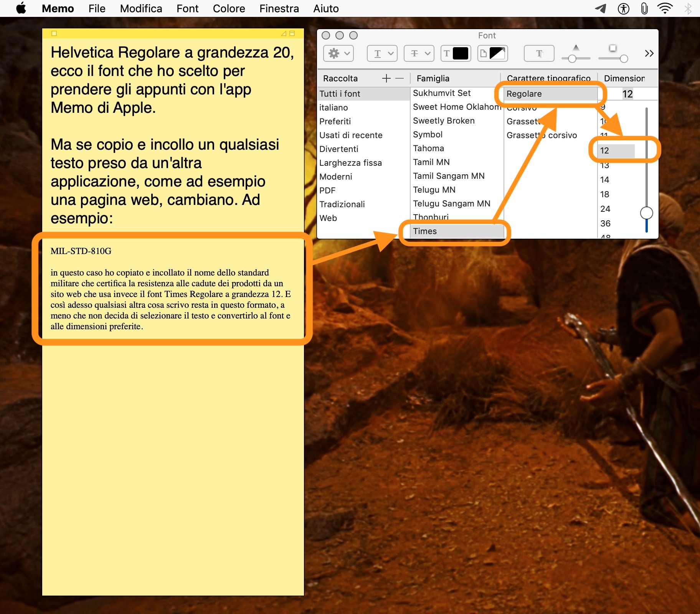Choose the 'Tamil Sangam MN' font family
Viewport: 700px width, 614px height.
[x=457, y=176]
